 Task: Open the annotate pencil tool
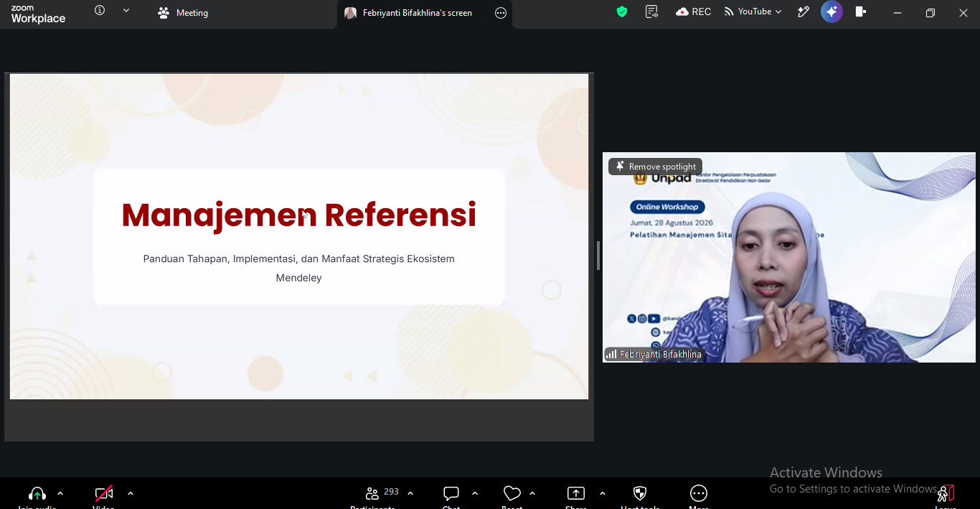tap(803, 11)
